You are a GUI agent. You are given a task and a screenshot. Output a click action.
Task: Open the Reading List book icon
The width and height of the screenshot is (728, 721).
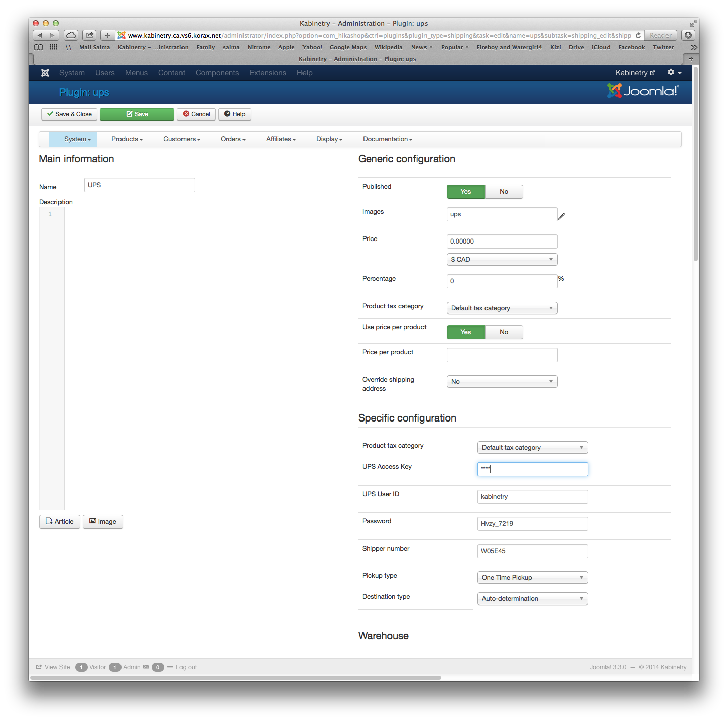39,47
